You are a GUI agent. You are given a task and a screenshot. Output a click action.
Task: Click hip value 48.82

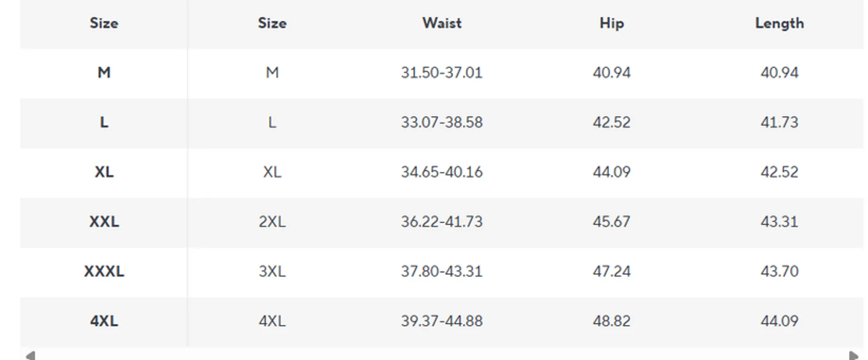[x=611, y=321]
